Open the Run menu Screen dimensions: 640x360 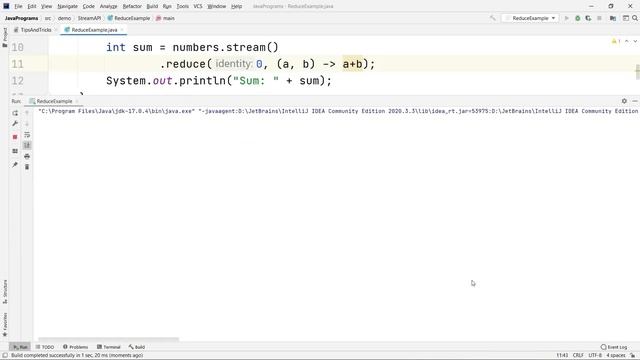point(167,6)
